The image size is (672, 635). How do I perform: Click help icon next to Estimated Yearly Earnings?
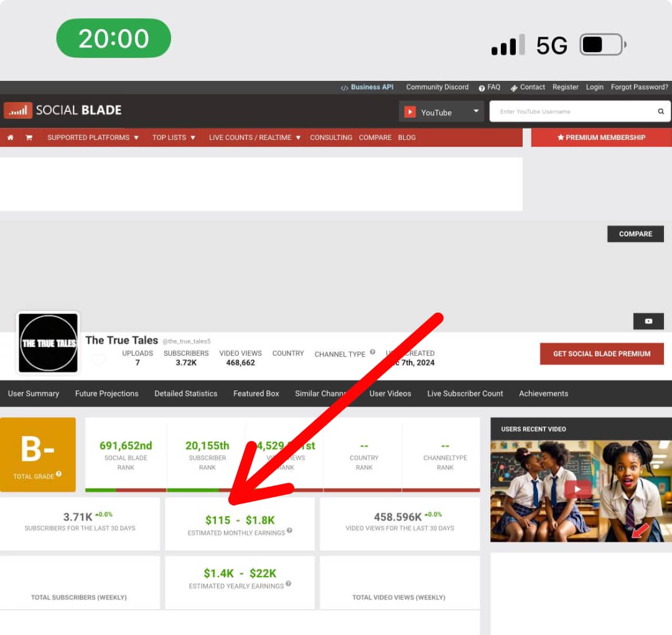pyautogui.click(x=288, y=584)
